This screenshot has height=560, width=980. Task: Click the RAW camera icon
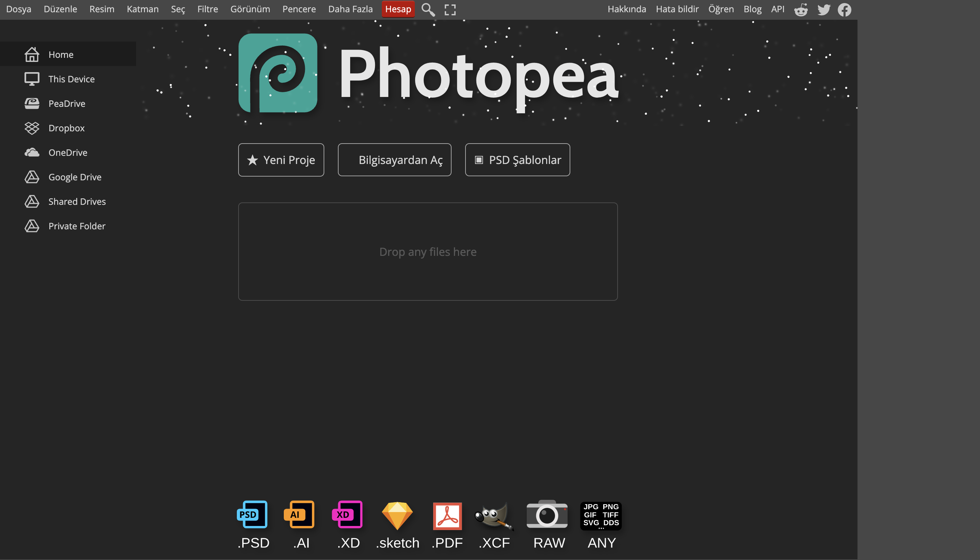click(x=547, y=515)
